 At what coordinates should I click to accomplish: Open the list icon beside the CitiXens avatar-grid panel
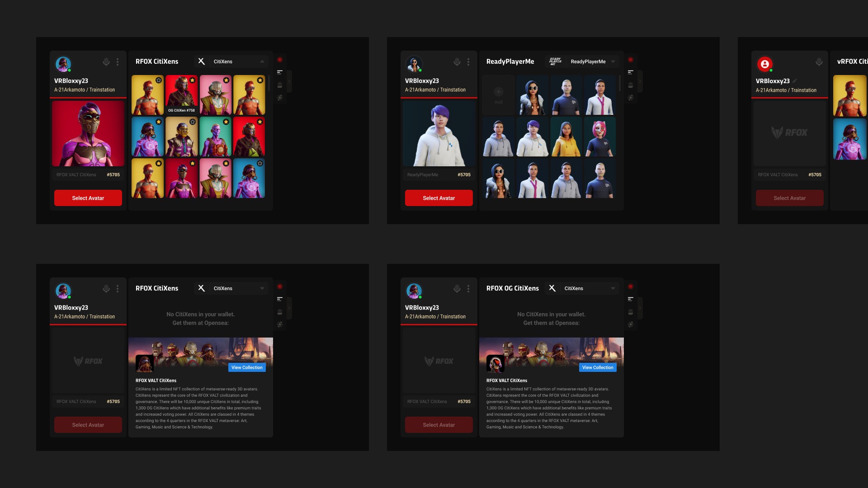tap(280, 72)
